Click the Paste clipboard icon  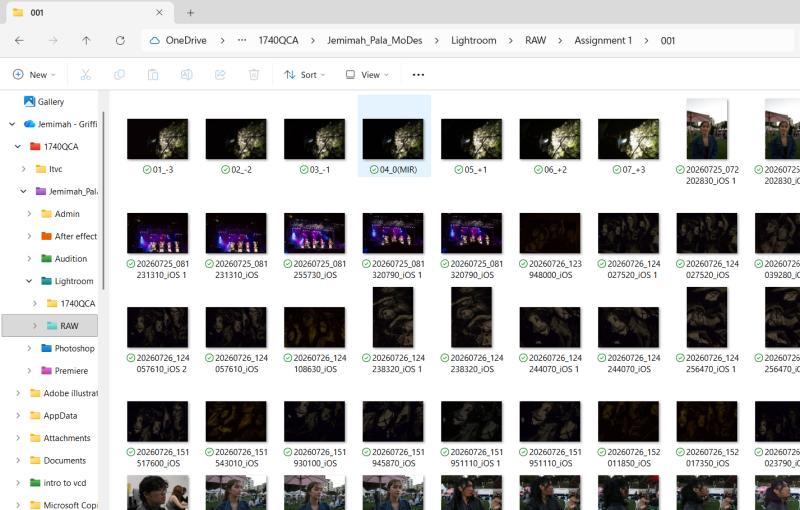point(153,74)
